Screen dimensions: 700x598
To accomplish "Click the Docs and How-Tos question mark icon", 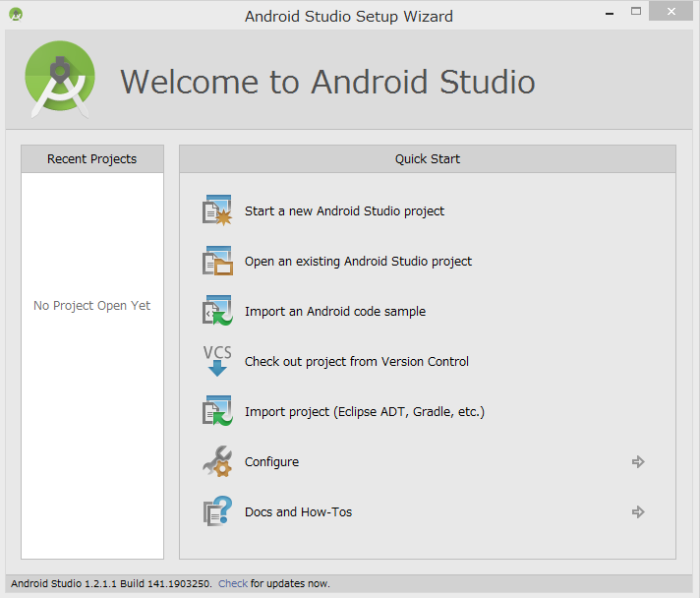I will pyautogui.click(x=217, y=511).
